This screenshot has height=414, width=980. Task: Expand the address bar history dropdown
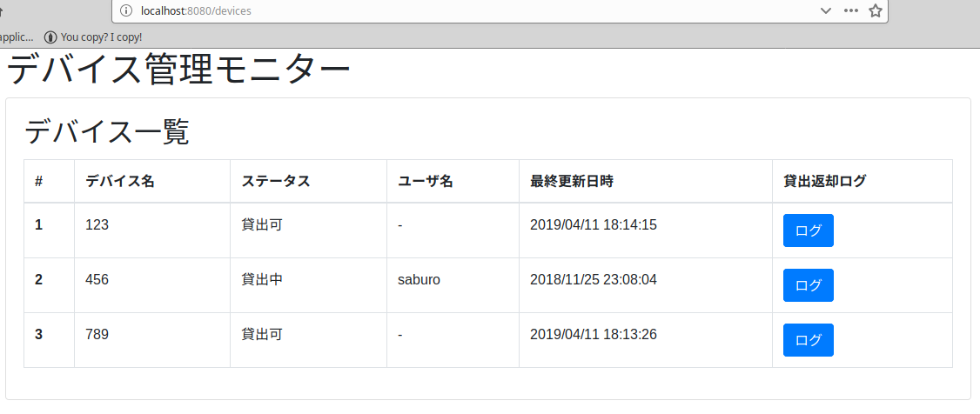(826, 11)
